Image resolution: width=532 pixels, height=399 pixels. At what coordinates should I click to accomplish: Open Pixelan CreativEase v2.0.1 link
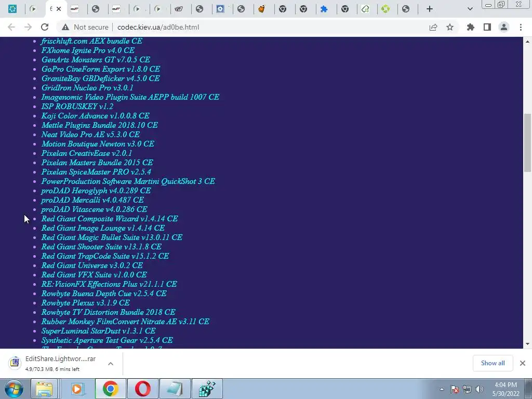point(87,153)
